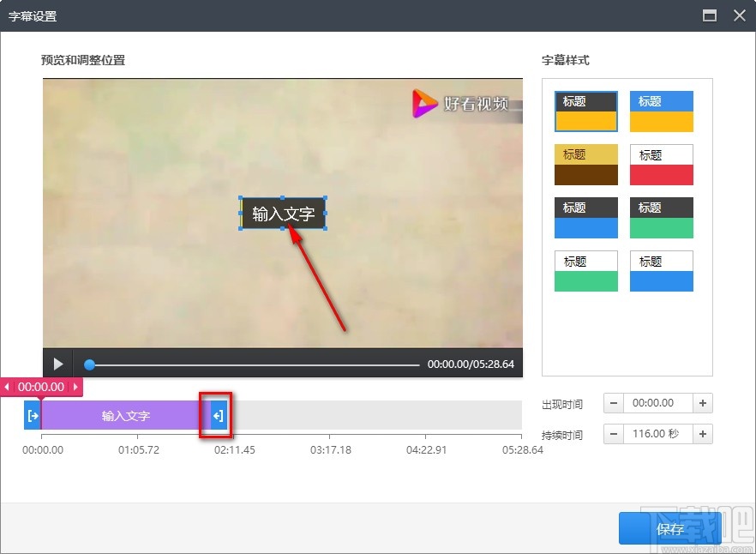Click the 04:22.91 timeline ruler label
756x554 pixels.
coord(426,449)
